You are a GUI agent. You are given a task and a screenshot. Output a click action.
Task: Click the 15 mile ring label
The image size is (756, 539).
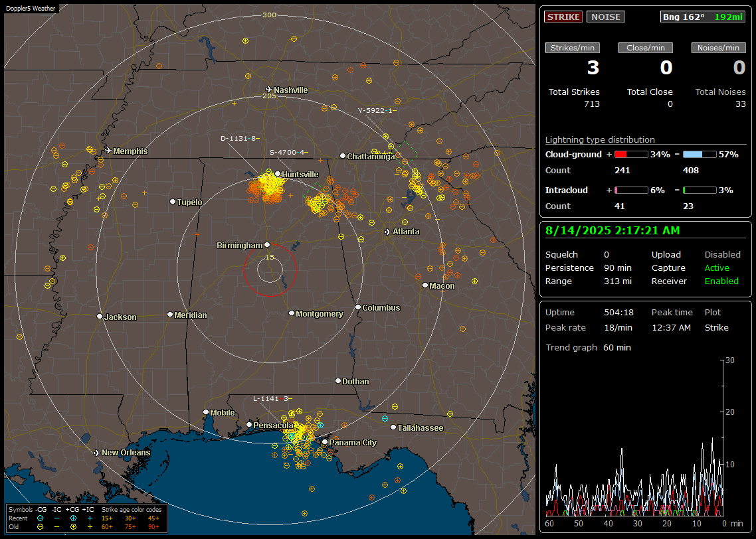tap(270, 257)
